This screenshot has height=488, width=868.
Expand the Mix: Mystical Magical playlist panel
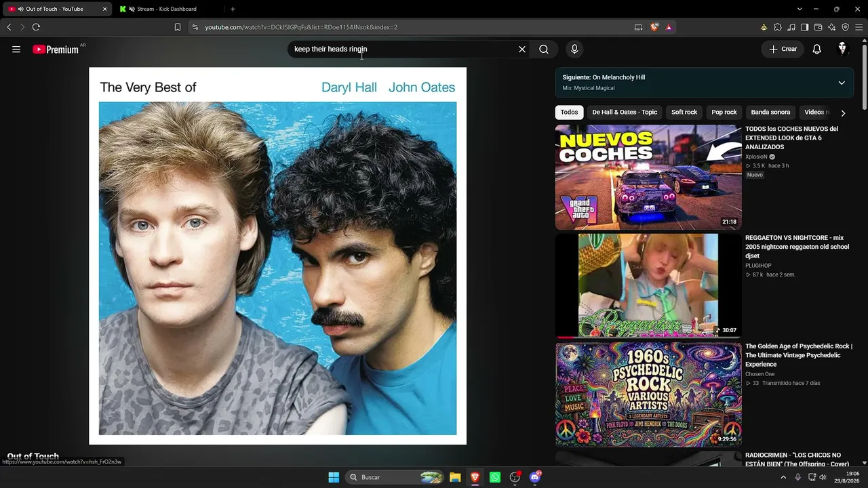pyautogui.click(x=842, y=83)
